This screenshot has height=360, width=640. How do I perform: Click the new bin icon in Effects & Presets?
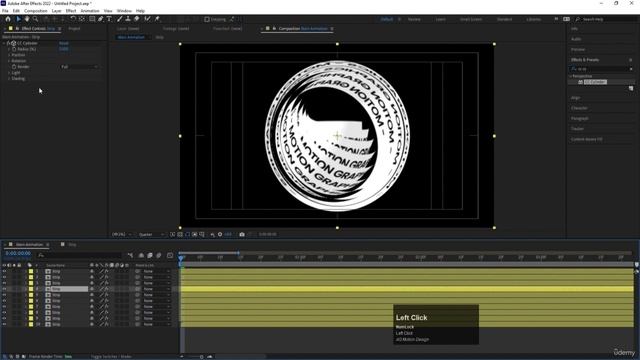coord(631,89)
